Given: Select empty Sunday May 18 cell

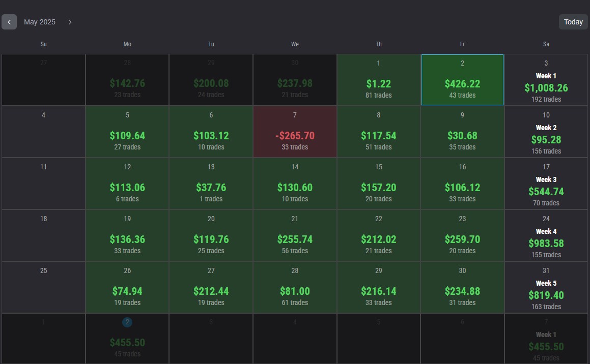Looking at the screenshot, I should pyautogui.click(x=43, y=235).
